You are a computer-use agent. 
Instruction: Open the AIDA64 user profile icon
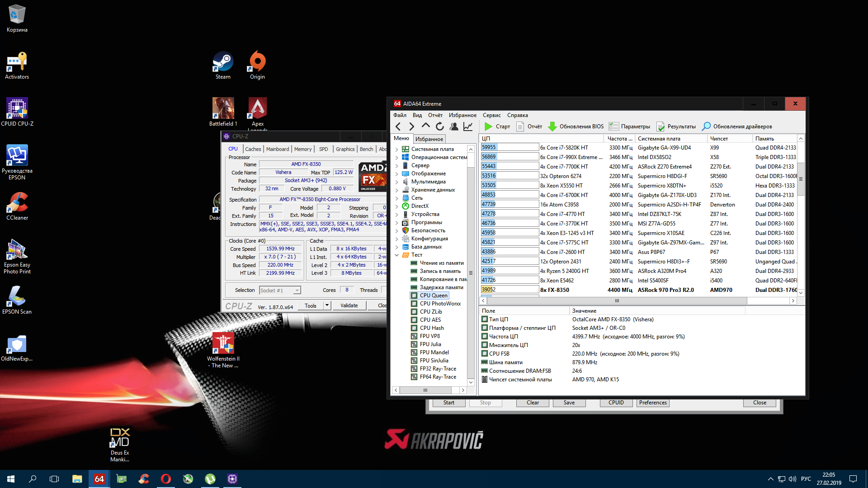454,127
